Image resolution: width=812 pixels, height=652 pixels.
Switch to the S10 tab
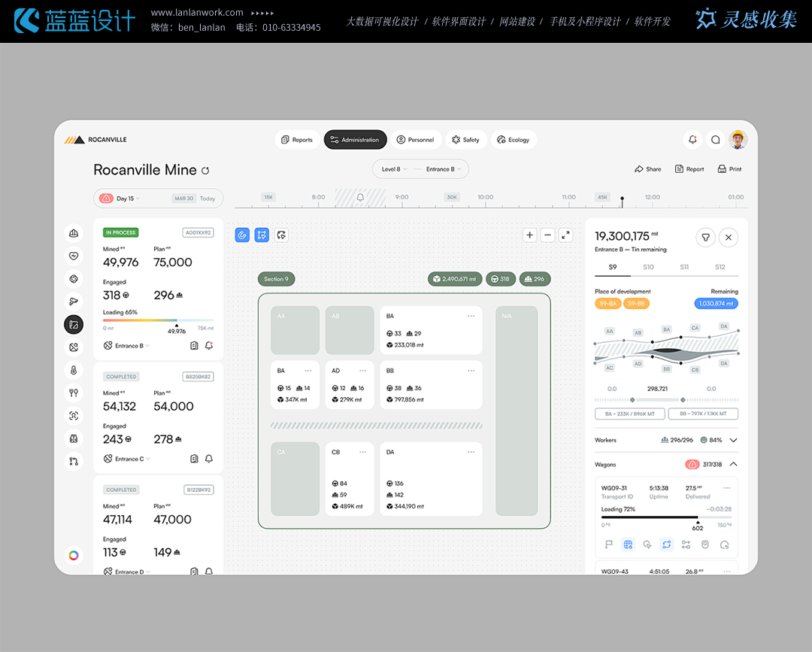pyautogui.click(x=648, y=267)
